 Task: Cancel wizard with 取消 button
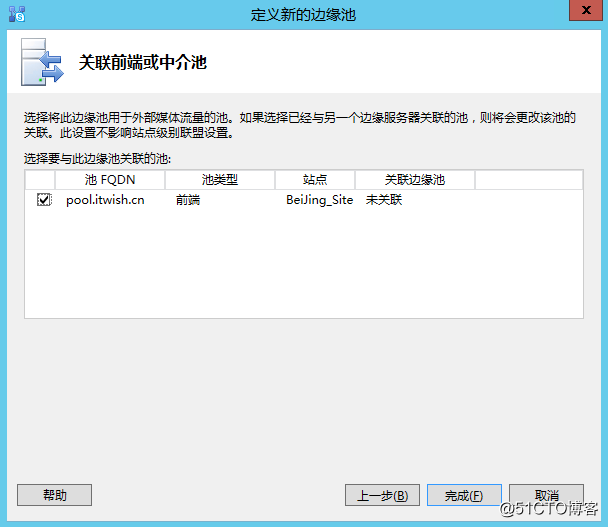point(546,495)
